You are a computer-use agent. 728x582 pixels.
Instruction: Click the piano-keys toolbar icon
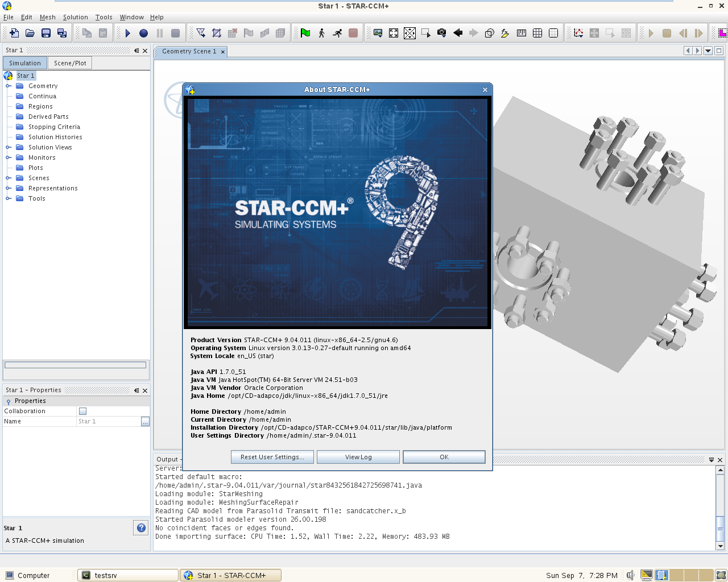click(522, 33)
